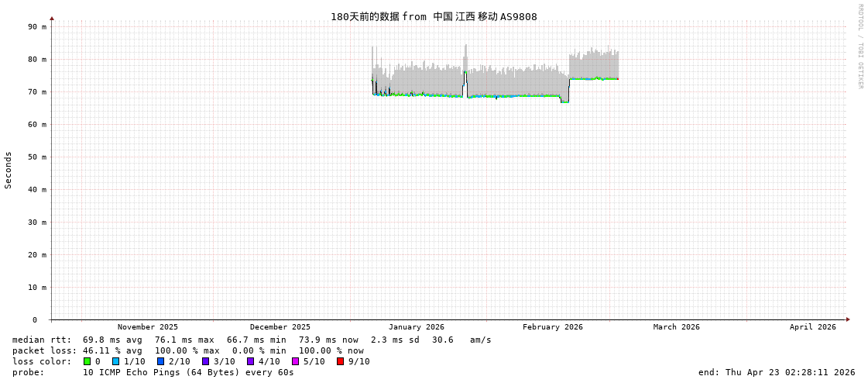Click the light blue 1/10 loss swatch

pyautogui.click(x=115, y=361)
